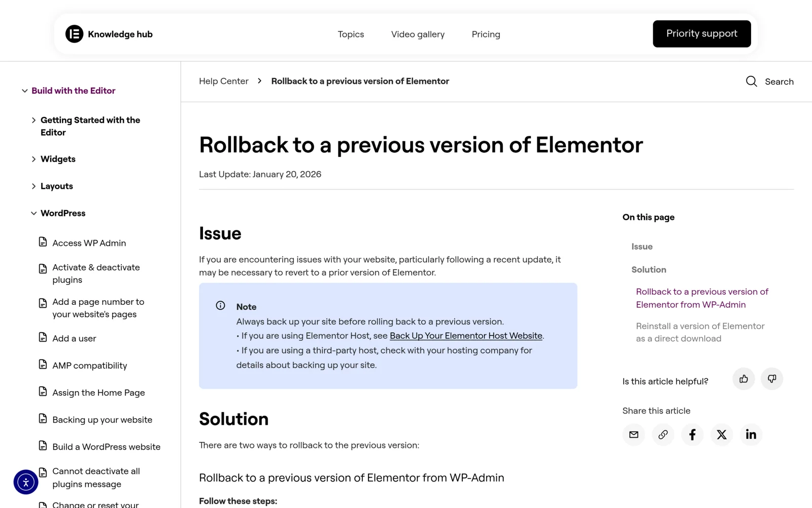The width and height of the screenshot is (812, 508).
Task: Click the thumbs up helpful icon
Action: [743, 379]
